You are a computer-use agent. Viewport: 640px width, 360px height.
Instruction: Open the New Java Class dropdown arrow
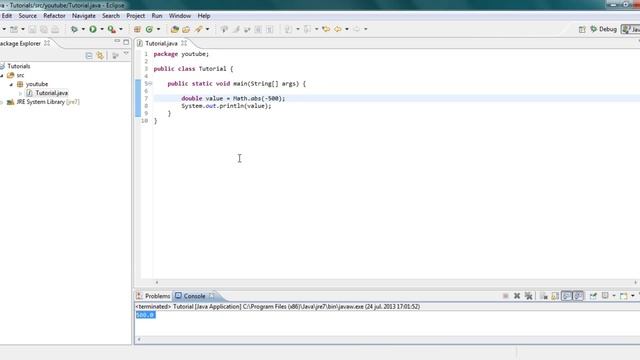[158, 29]
